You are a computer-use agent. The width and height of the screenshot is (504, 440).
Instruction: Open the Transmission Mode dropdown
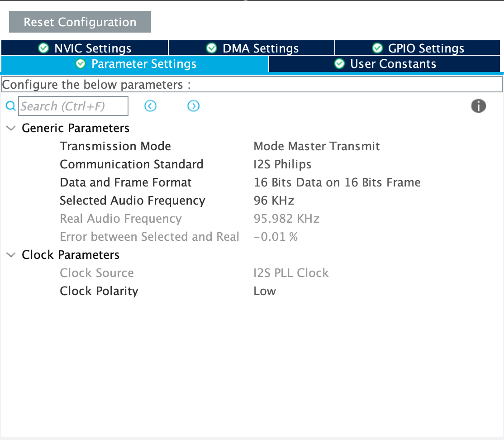(317, 146)
